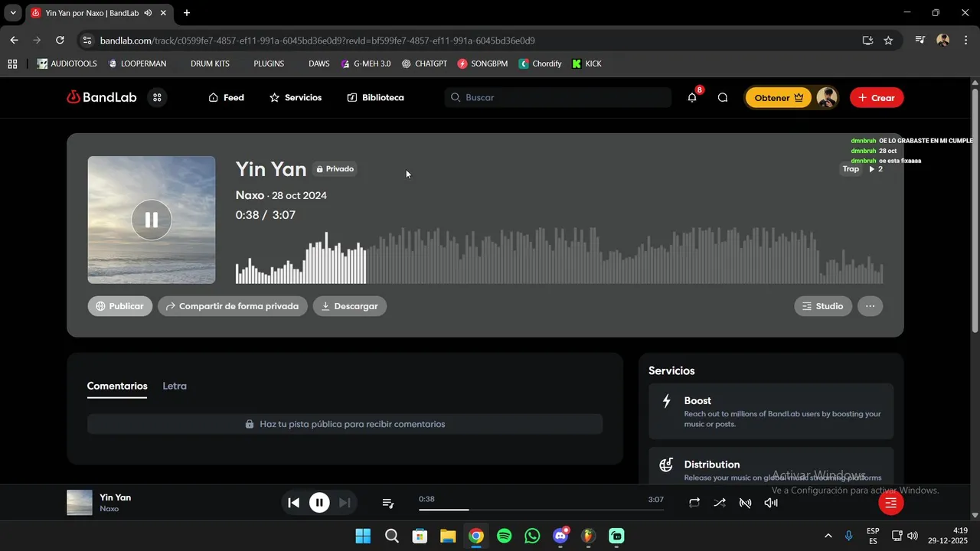Image resolution: width=980 pixels, height=551 pixels.
Task: Open Discord from the taskbar
Action: (560, 536)
